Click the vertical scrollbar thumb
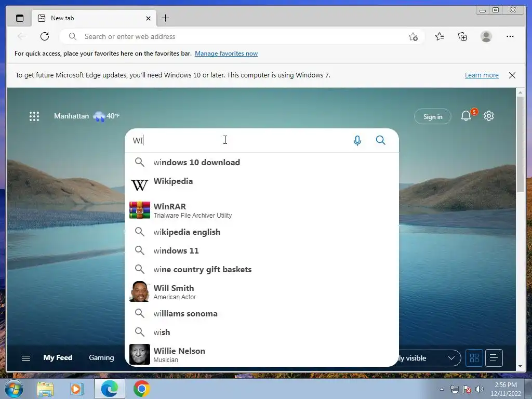This screenshot has height=399, width=532. click(x=520, y=145)
